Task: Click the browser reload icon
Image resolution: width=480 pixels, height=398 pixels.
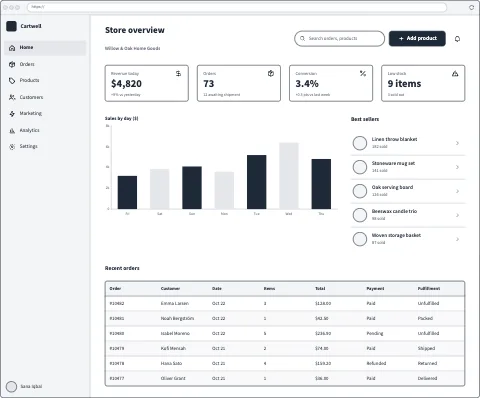Action: coord(471,7)
